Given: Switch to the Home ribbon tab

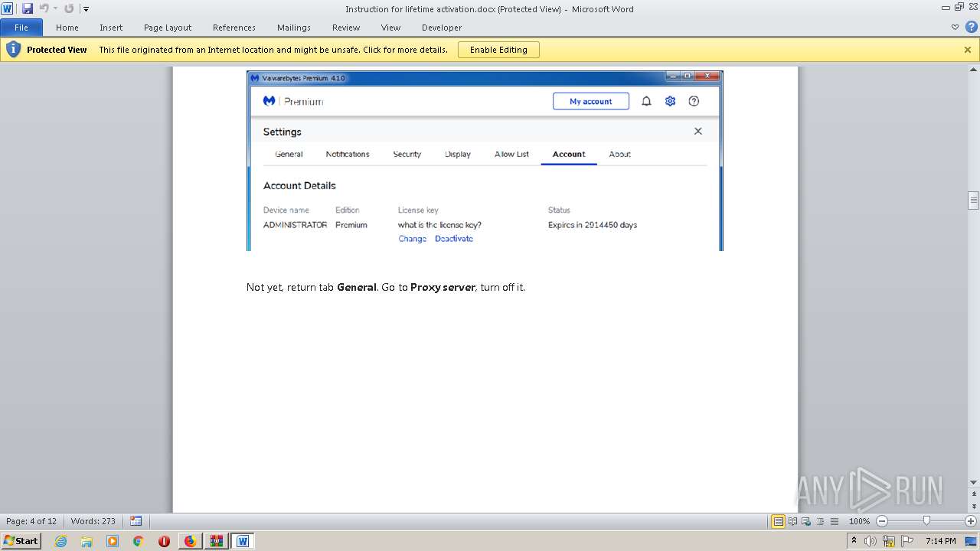Looking at the screenshot, I should (x=67, y=28).
